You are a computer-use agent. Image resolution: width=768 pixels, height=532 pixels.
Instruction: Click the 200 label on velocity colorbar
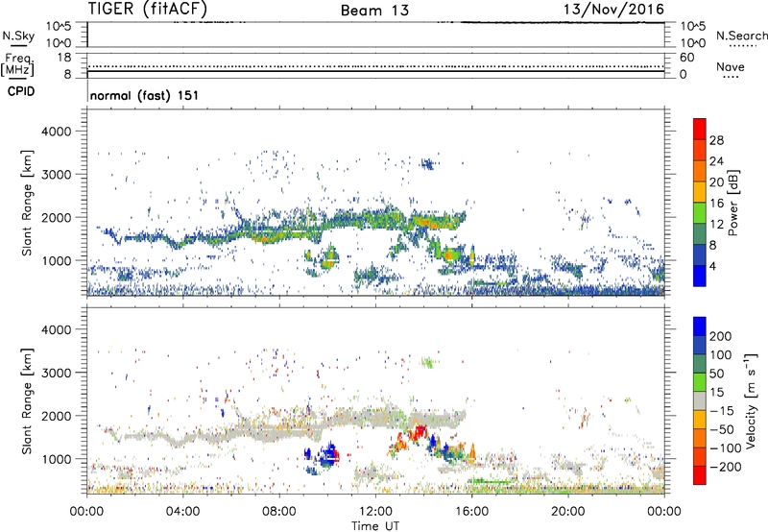(x=720, y=336)
